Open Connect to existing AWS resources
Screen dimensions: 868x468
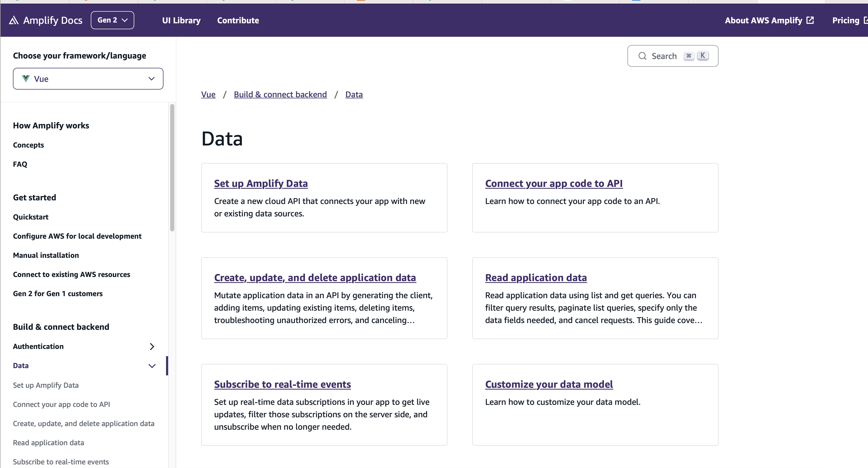tap(71, 274)
